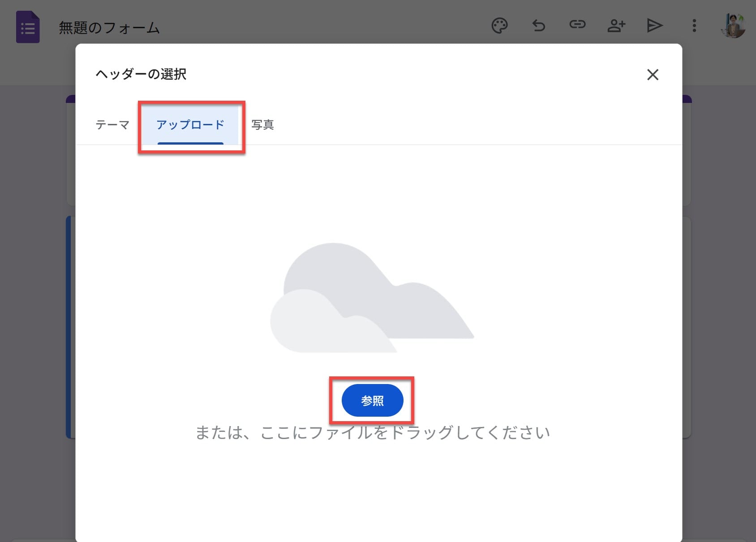The width and height of the screenshot is (756, 542).
Task: Select the アップロード tab
Action: (x=190, y=125)
